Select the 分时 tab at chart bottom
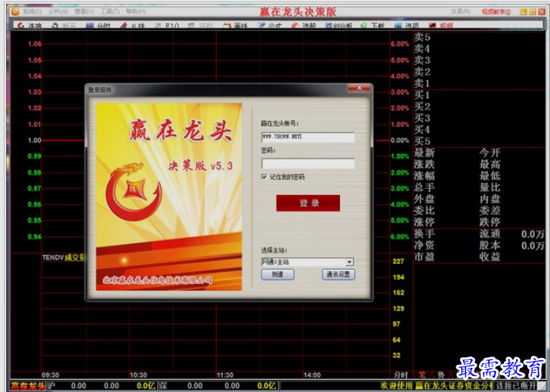The width and height of the screenshot is (550, 392). coord(400,375)
